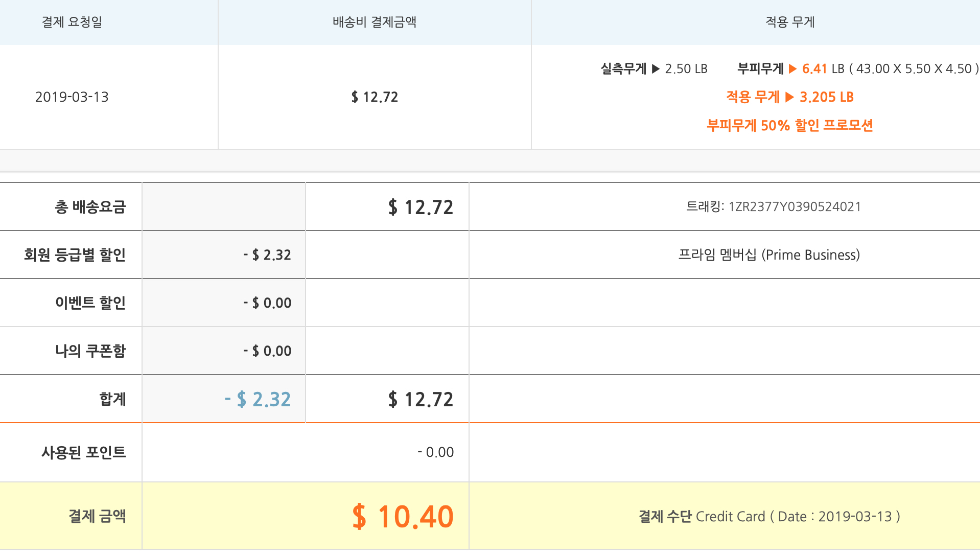This screenshot has width=980, height=555.
Task: Select the 프라임 멤버십 (Prime Business) text
Action: pyautogui.click(x=769, y=255)
